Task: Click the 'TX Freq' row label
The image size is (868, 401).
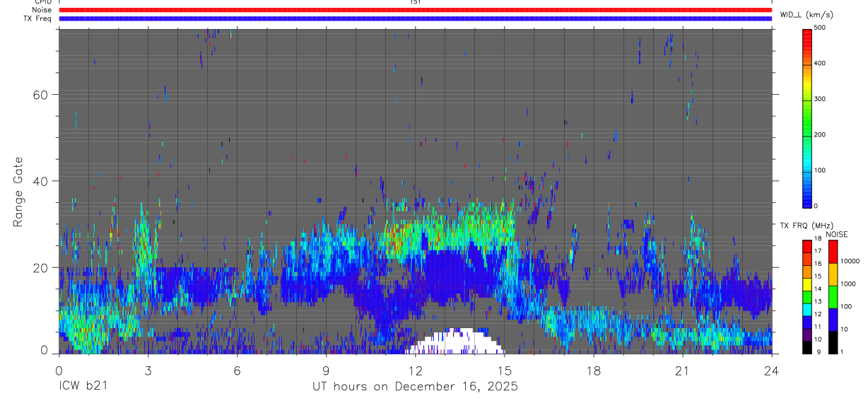Action: [38, 18]
